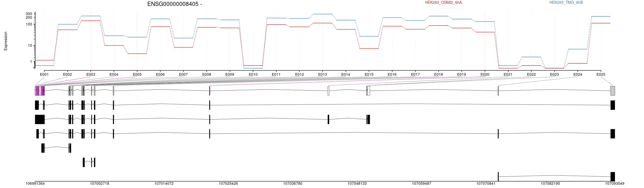Click exon label E010
Screen dimensions: 644x188
coord(253,74)
